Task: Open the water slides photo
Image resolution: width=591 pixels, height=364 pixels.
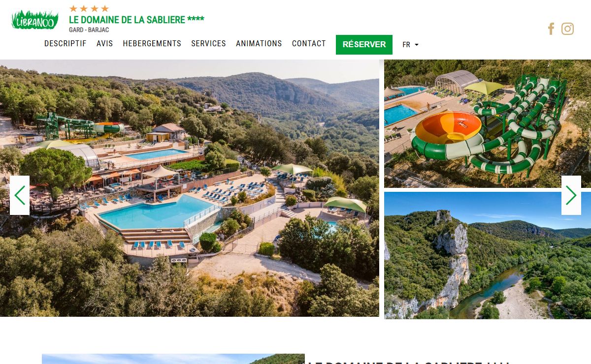Action: [488, 124]
